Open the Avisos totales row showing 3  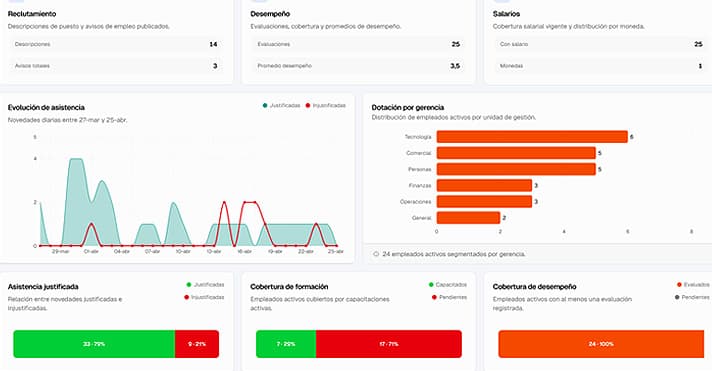[116, 66]
